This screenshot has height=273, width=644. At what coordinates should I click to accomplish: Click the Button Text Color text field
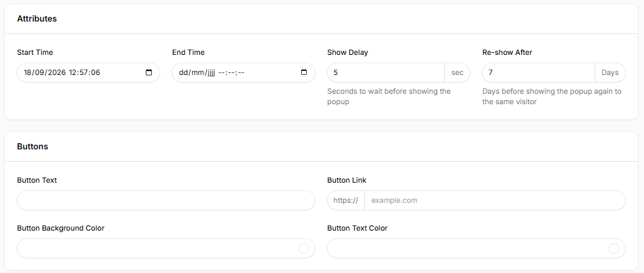(x=477, y=248)
